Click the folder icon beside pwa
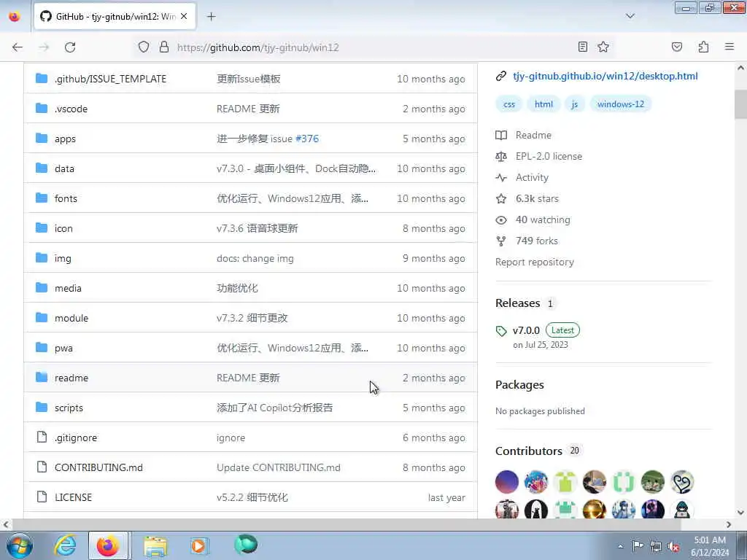 (42, 348)
